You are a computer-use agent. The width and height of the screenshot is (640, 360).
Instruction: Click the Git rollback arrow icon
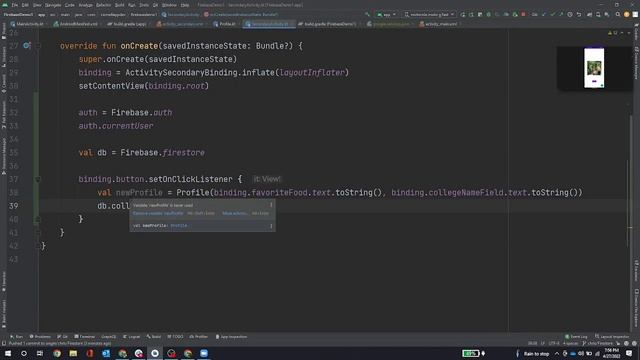point(579,14)
